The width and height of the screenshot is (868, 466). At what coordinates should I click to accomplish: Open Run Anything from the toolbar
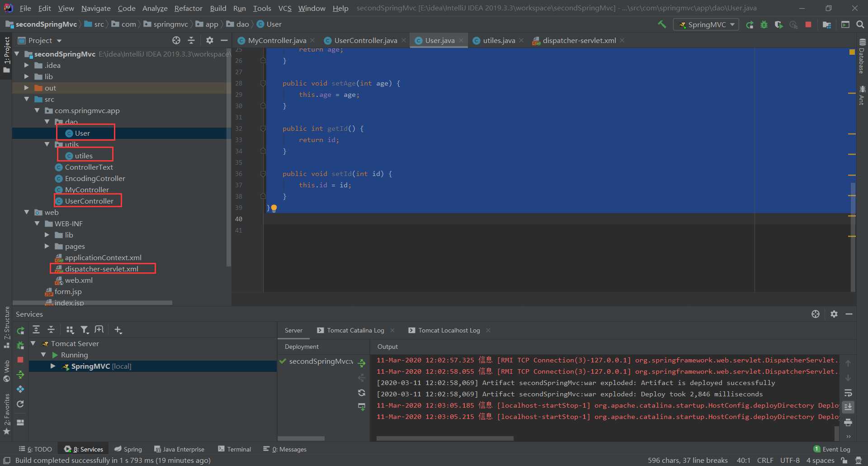pyautogui.click(x=845, y=24)
